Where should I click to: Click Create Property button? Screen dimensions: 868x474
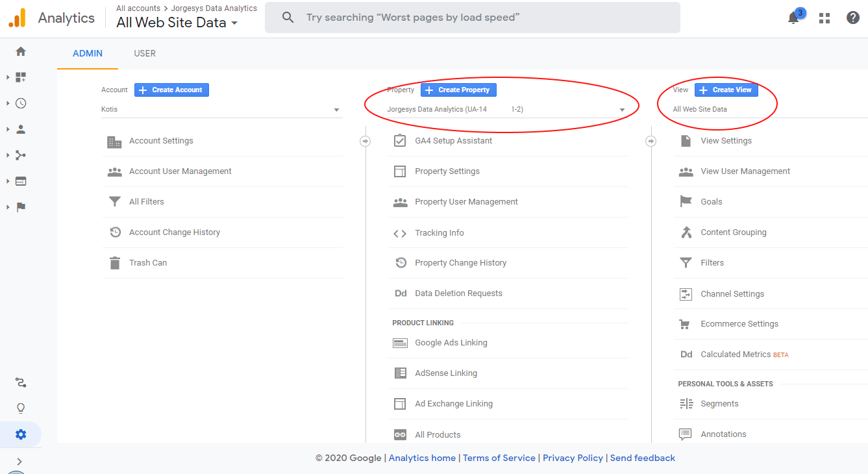pos(458,90)
